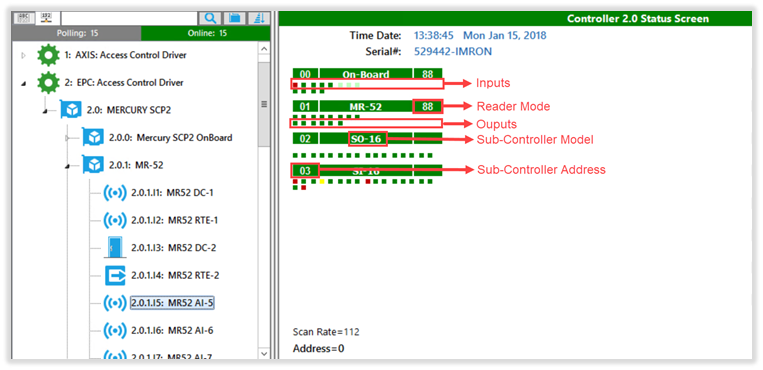Expand the AXIS Access Control Driver node
The image size is (763, 370).
[x=23, y=55]
